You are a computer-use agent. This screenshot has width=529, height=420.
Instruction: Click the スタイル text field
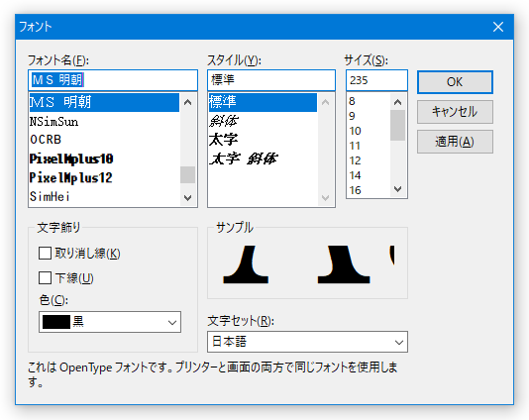(271, 80)
